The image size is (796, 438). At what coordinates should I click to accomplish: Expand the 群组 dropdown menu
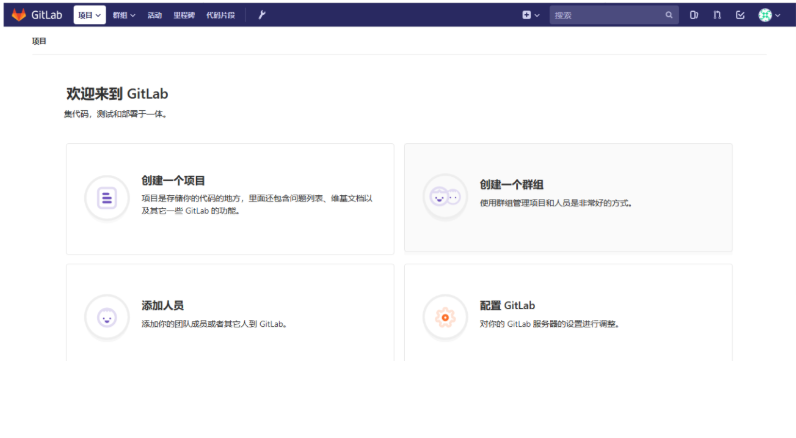[x=125, y=15]
